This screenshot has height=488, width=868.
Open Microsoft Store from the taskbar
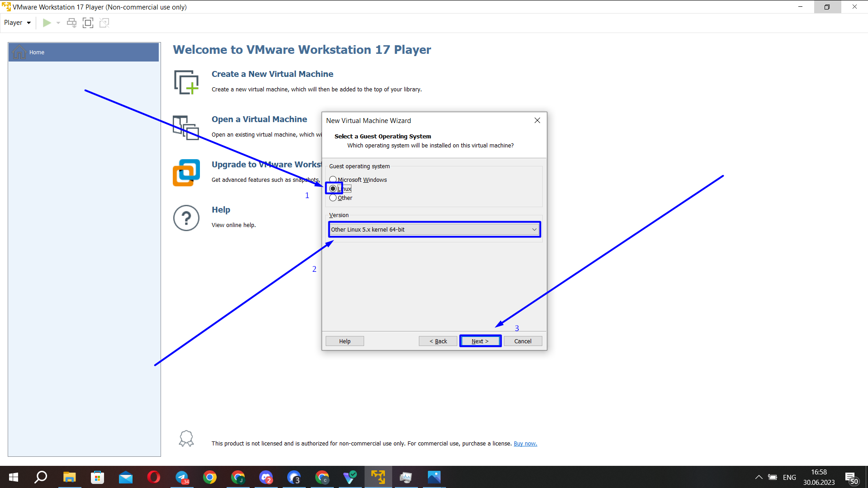pyautogui.click(x=97, y=477)
